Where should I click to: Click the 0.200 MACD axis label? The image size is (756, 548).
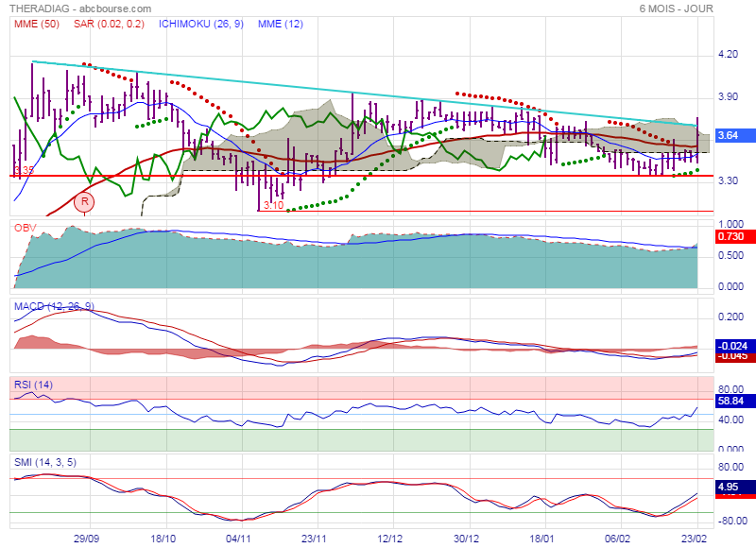tap(730, 317)
